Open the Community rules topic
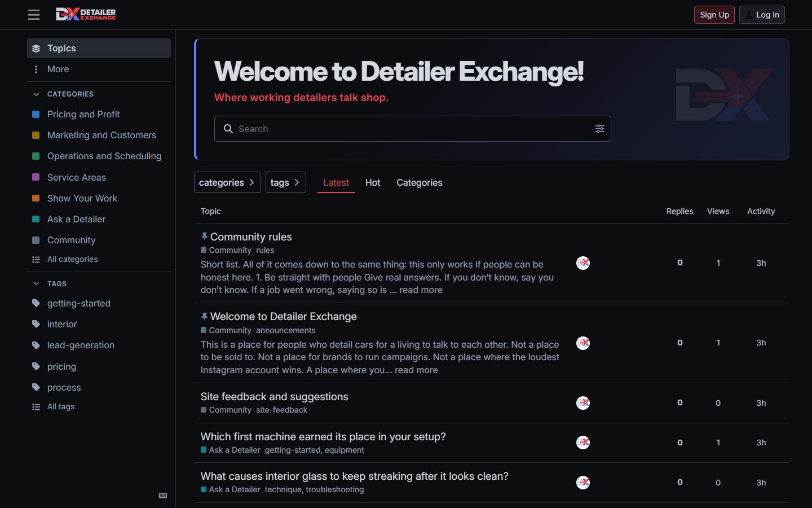Image resolution: width=812 pixels, height=508 pixels. point(251,237)
